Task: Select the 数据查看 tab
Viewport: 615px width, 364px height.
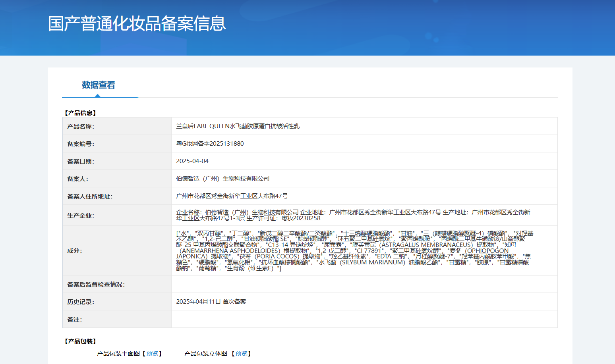Action: pyautogui.click(x=99, y=85)
